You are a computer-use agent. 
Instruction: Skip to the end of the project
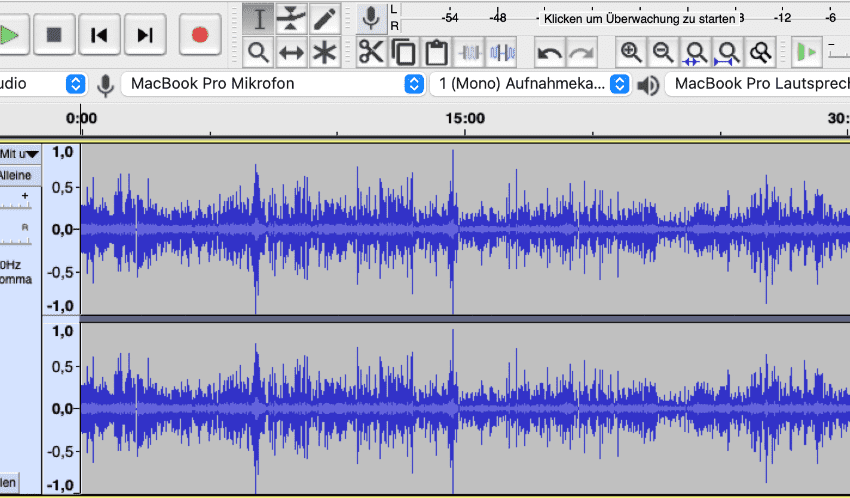[x=145, y=35]
